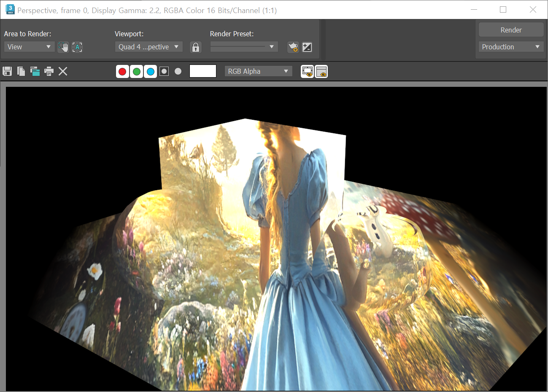The width and height of the screenshot is (548, 392).
Task: Maximize the rendered frame window
Action: 503,9
